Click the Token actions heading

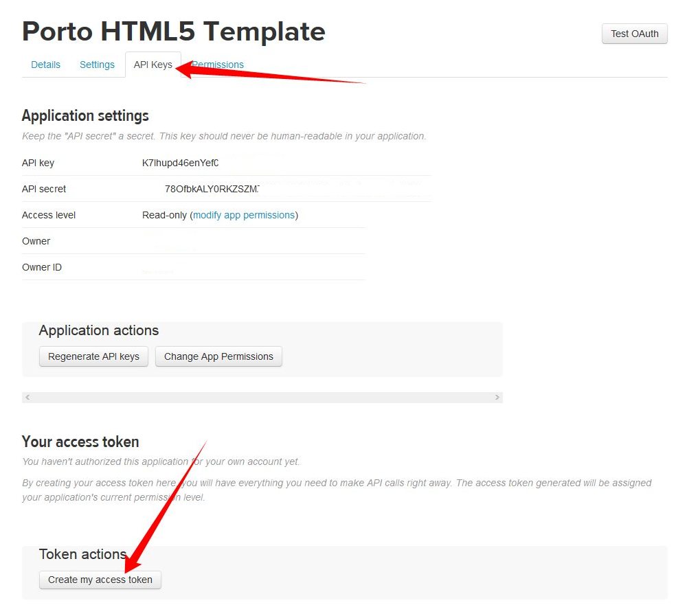pos(82,554)
